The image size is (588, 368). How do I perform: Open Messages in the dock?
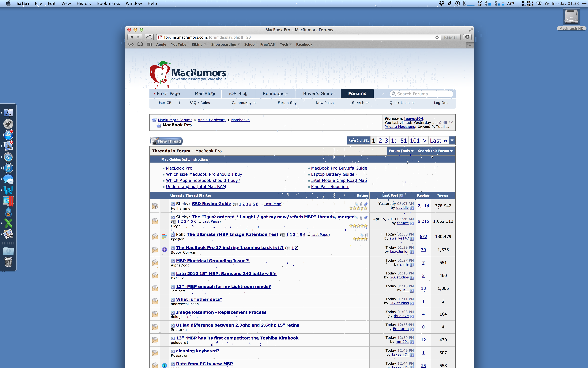(x=8, y=179)
